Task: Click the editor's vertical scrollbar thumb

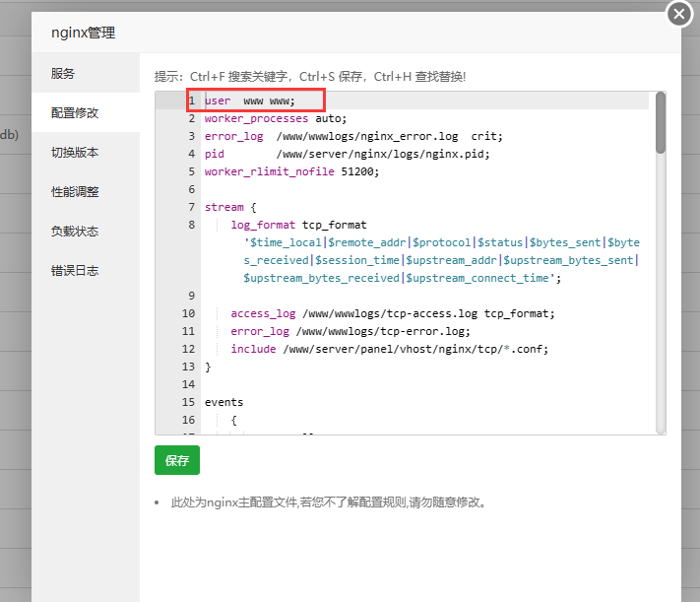Action: (661, 123)
